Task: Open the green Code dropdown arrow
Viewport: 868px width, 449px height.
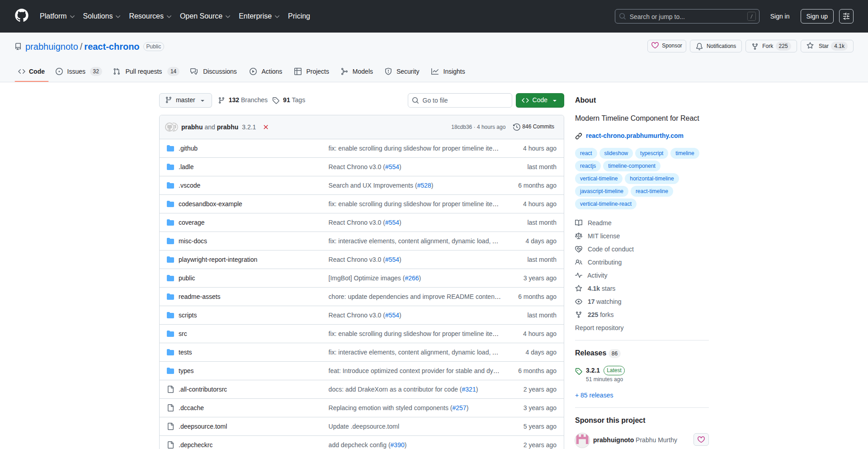Action: 555,100
